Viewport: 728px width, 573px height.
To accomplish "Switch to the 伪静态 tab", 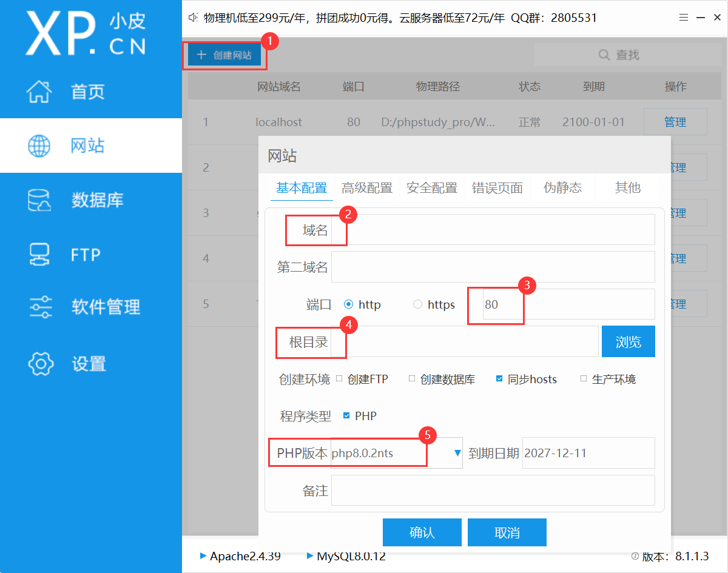I will click(562, 188).
